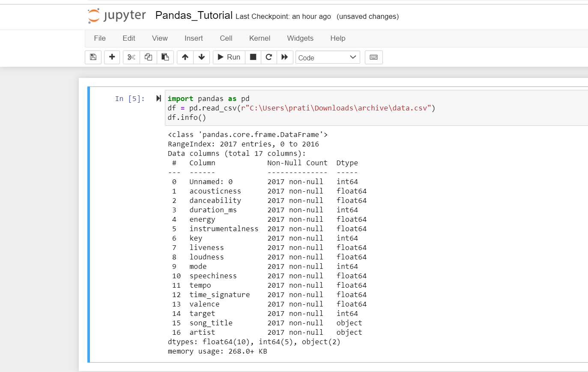Click the df.info() code line
Viewport: 588px width, 372px height.
pyautogui.click(x=187, y=117)
